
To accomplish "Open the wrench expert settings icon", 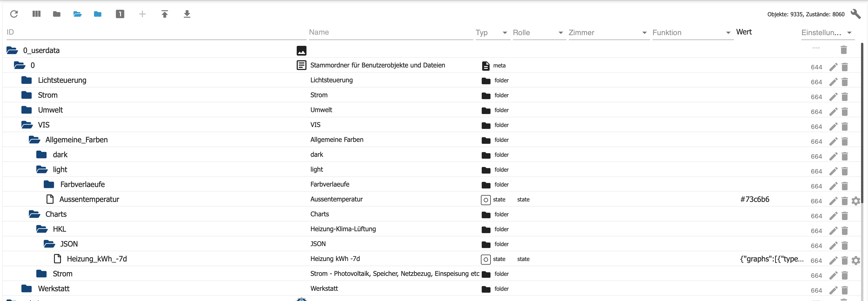I will pos(855,14).
